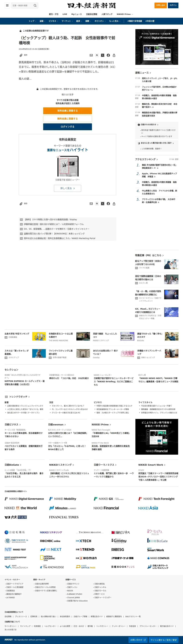The image size is (183, 644).
Task: Click the orange 有料会員に登録する button
Action: (x=67, y=111)
